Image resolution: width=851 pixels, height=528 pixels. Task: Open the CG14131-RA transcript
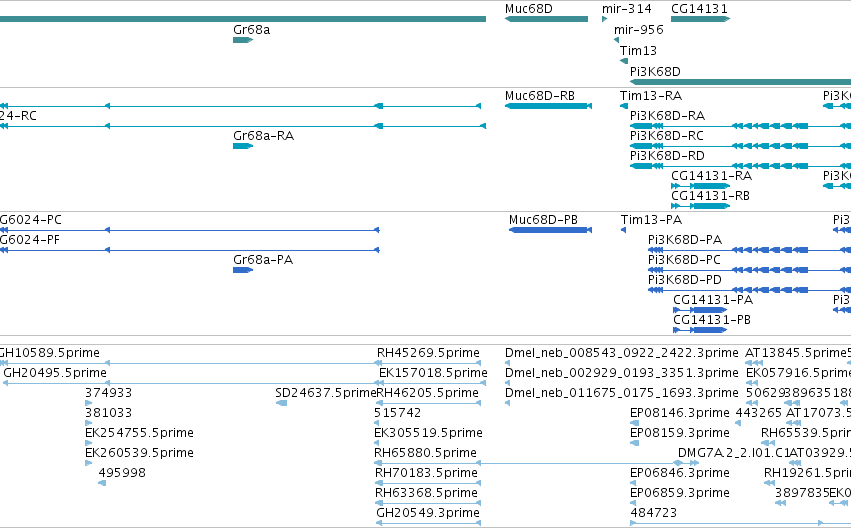[x=712, y=176]
